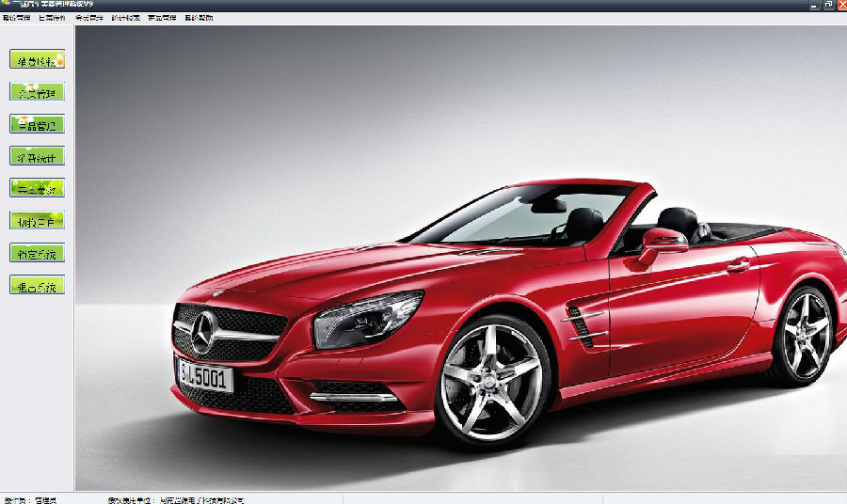Open 会员管理 green sidebar button
Screen dimensions: 847x504
point(38,92)
